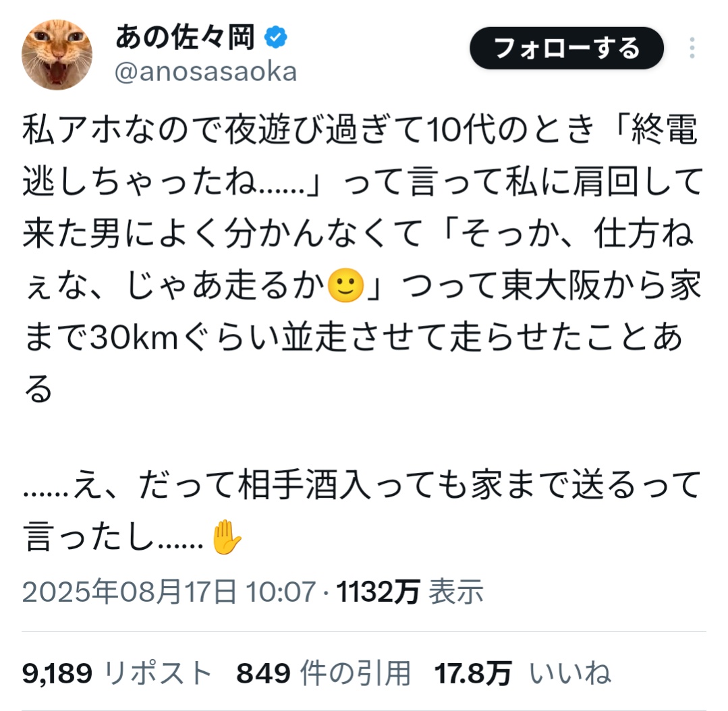
Task: Open the 2025年08月17日 10:07 timestamp link
Action: pos(169,592)
